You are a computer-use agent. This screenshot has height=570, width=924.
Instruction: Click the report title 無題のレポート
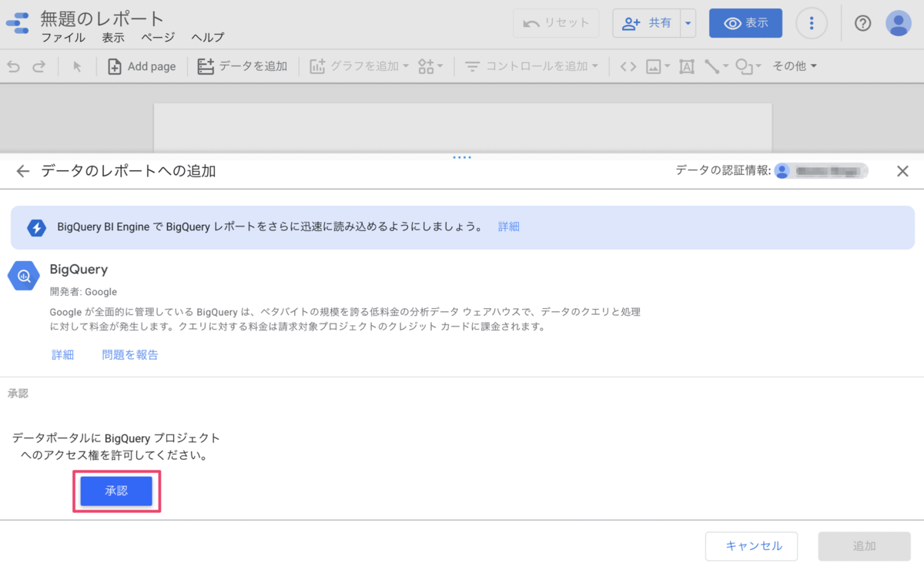[102, 18]
